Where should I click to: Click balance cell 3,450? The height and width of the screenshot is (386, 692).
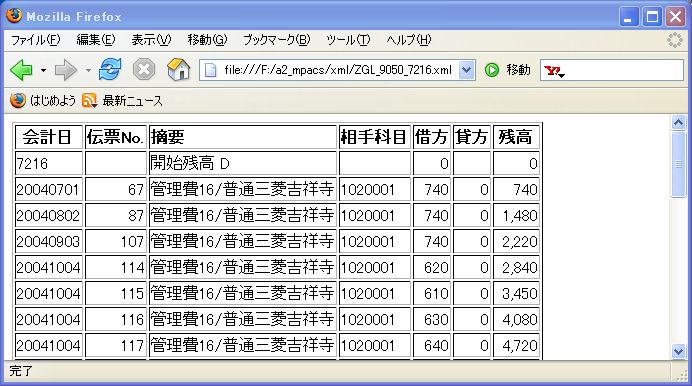pyautogui.click(x=516, y=293)
